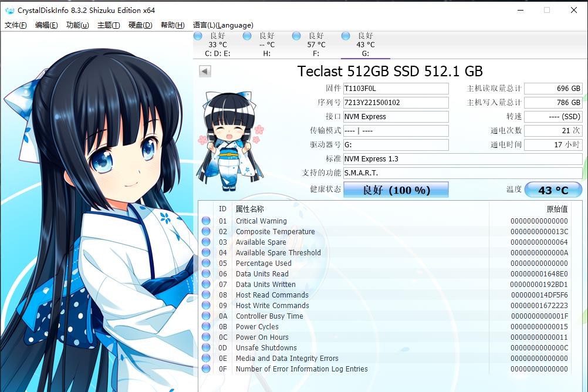This screenshot has height=392, width=588.
Task: Select the C: D: E: disk tab
Action: coord(218,45)
